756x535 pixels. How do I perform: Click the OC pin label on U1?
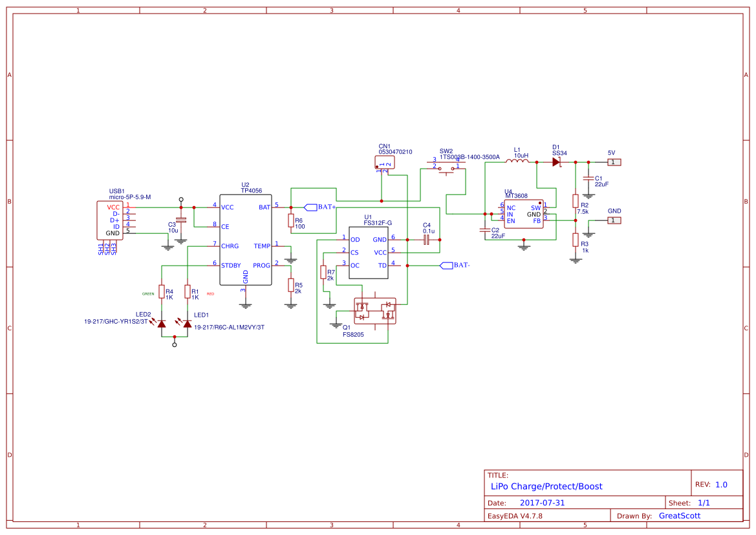point(355,266)
